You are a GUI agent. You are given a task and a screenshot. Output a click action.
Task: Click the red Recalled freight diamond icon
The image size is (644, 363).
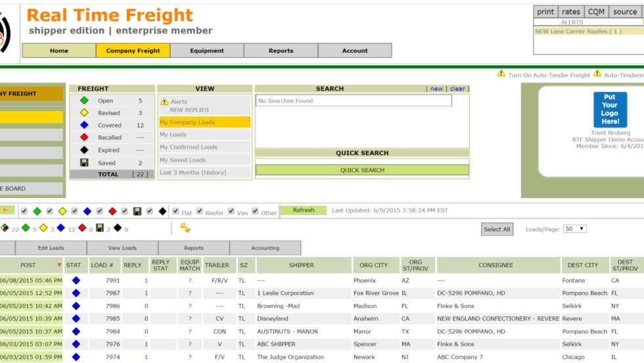[84, 137]
